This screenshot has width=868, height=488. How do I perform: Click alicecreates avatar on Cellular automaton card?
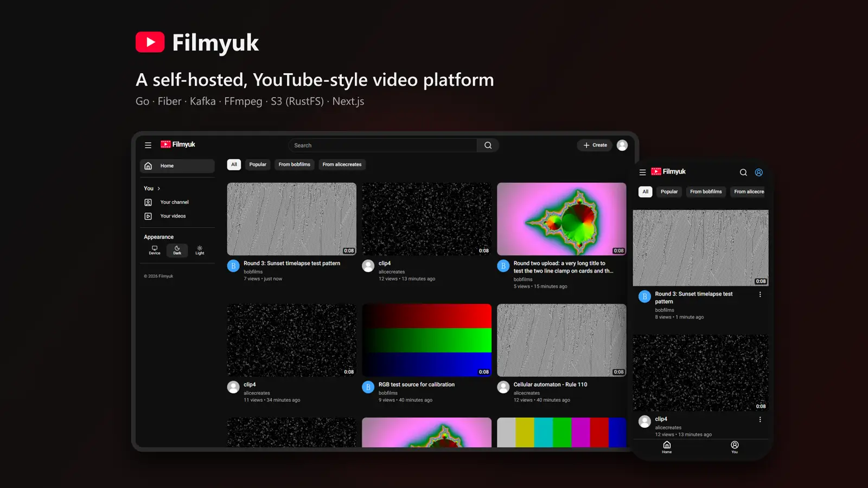(x=503, y=387)
